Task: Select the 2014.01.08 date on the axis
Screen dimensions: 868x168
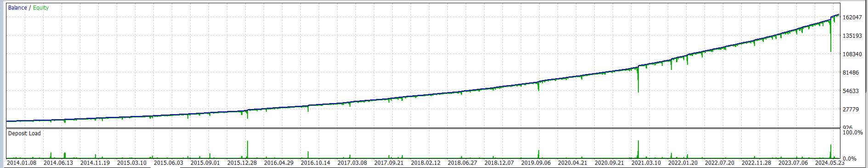Action: [22, 163]
